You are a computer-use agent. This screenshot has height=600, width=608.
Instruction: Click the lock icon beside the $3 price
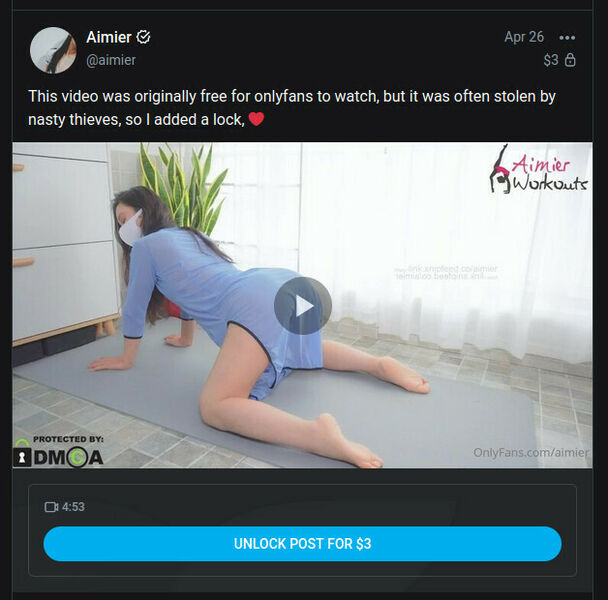click(x=570, y=60)
